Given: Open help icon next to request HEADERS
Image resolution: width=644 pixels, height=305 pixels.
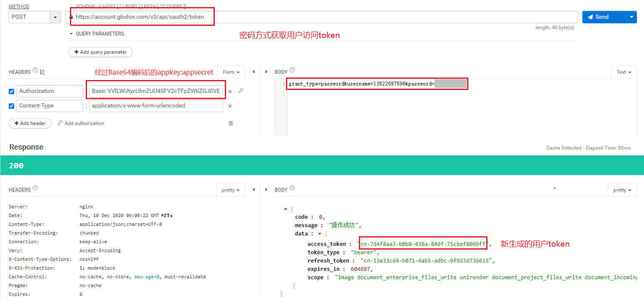Looking at the screenshot, I should pos(35,71).
